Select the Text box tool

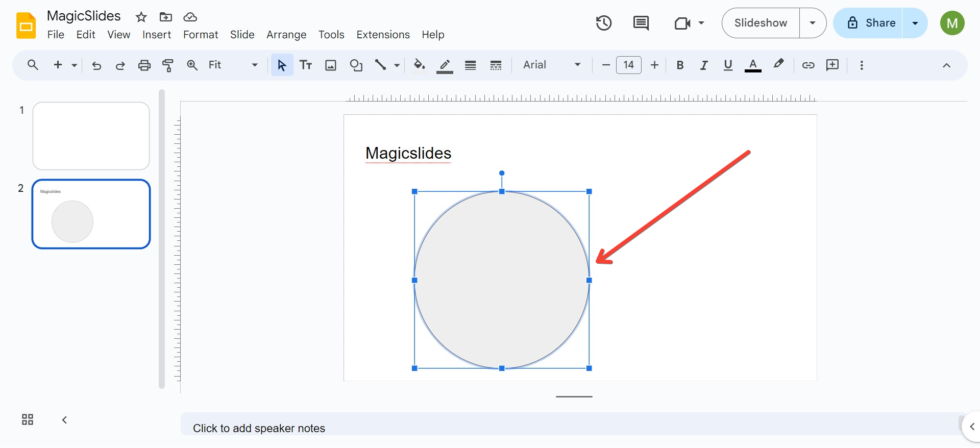pyautogui.click(x=306, y=65)
